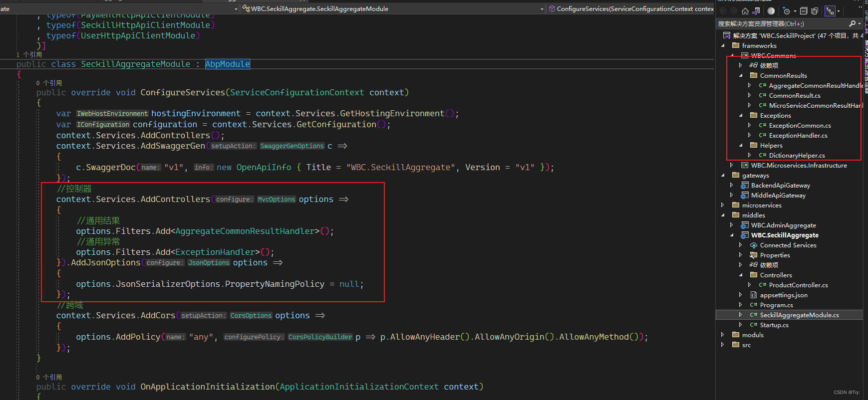Click C# icon of CommonResult.cs
The width and height of the screenshot is (868, 400).
[762, 95]
